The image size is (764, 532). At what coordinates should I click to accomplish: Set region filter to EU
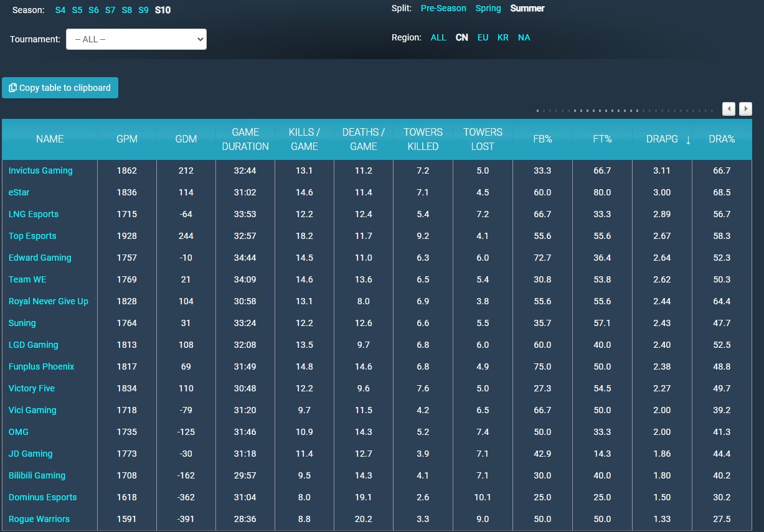click(483, 37)
